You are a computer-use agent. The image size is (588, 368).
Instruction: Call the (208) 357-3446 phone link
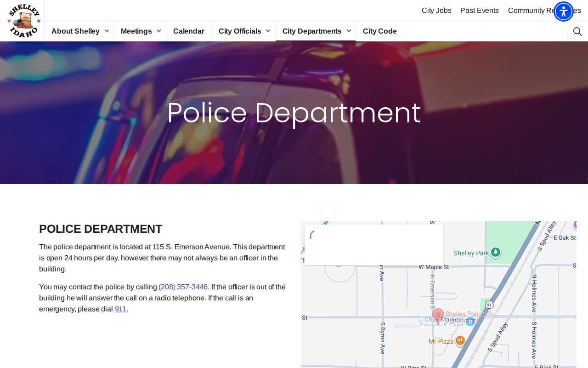(x=183, y=287)
